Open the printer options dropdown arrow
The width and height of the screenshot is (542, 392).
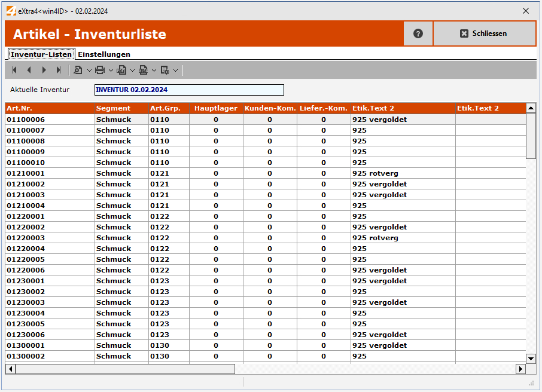pos(110,70)
